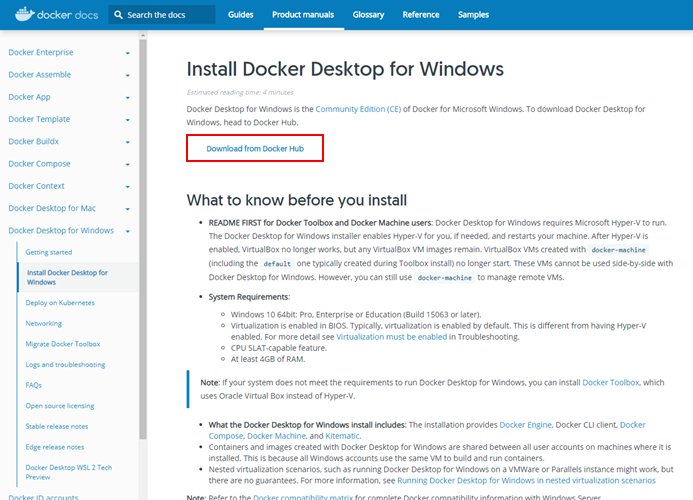Screen dimensions: 693x500
Task: Open Logs and troubleshooting page
Action: click(x=65, y=365)
